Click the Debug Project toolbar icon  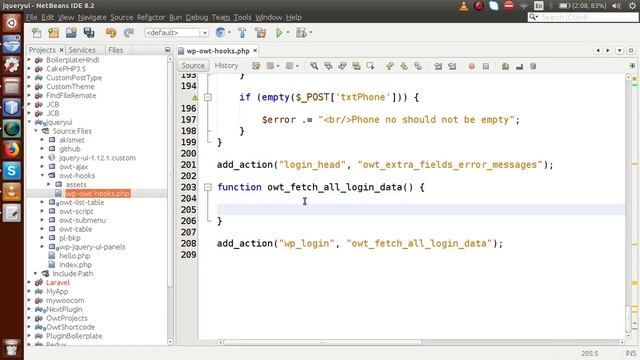click(302, 33)
